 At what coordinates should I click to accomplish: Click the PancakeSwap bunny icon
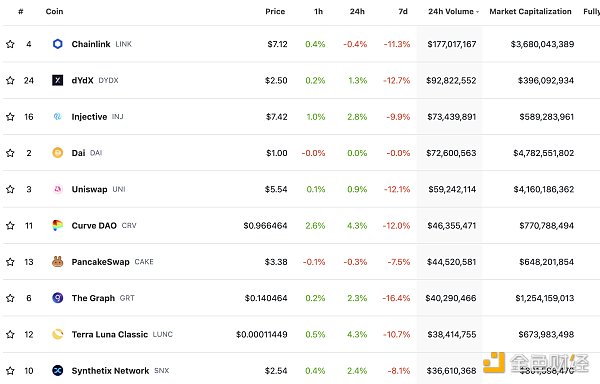[x=57, y=262]
